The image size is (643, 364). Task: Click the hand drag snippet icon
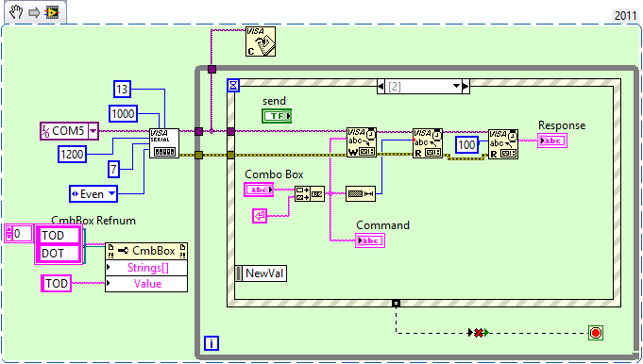click(x=16, y=12)
